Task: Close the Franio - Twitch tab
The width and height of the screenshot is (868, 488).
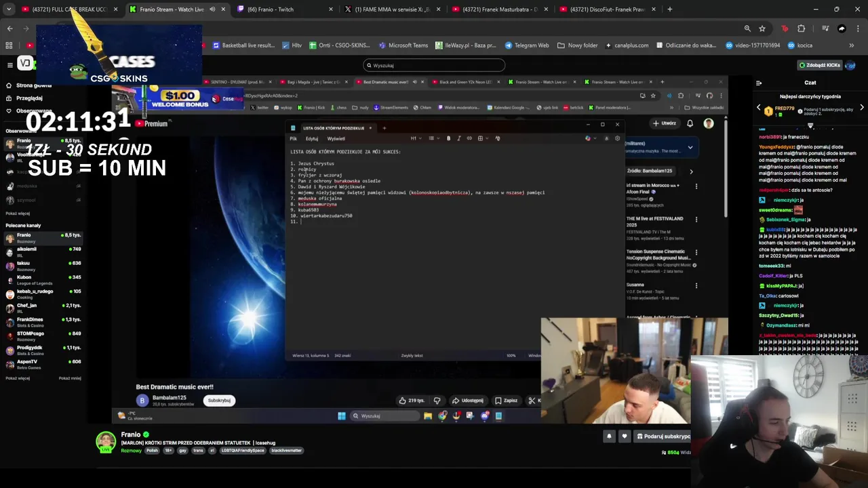Action: pos(331,9)
